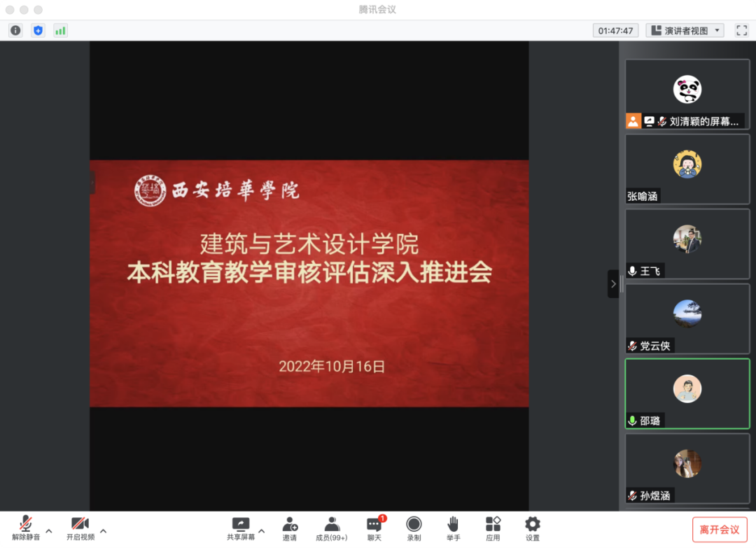The height and width of the screenshot is (548, 756).
Task: Open the chat (聊天) panel
Action: coord(374,528)
